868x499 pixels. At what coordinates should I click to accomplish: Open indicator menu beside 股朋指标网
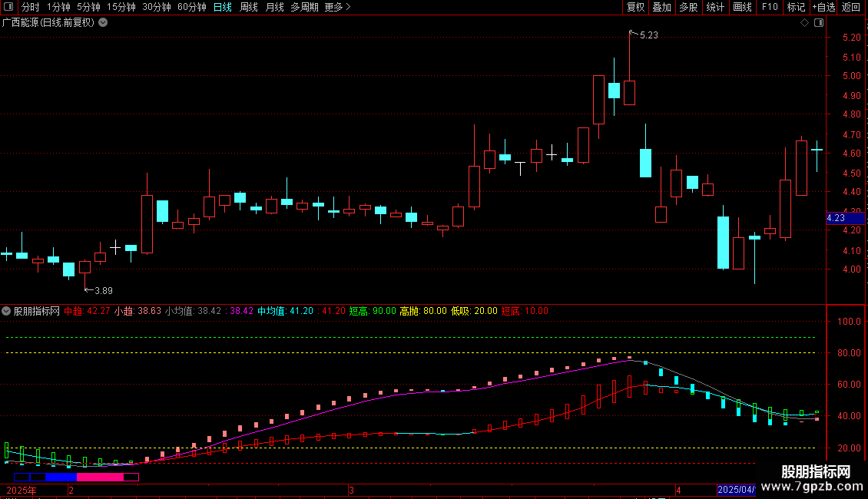pyautogui.click(x=6, y=311)
